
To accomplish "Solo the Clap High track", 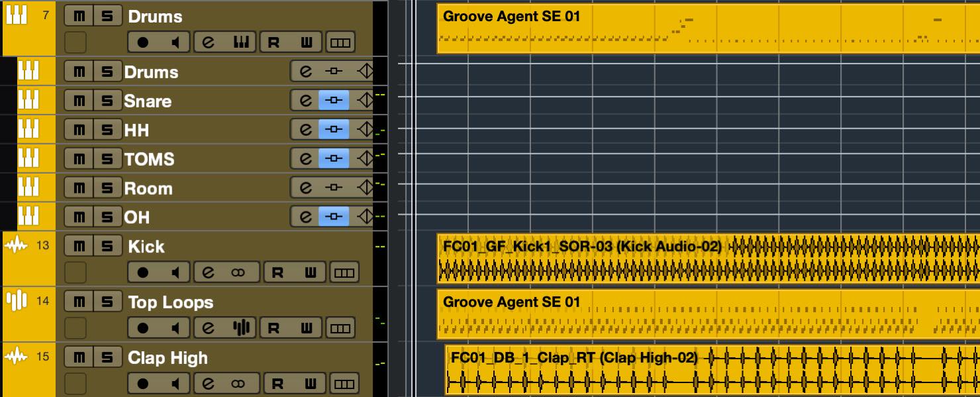I will (107, 357).
